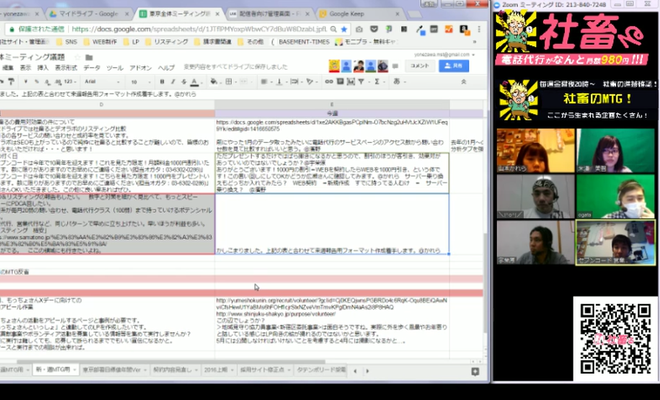Screen dimensions: 660x400
Task: Open the comments button beside Share
Action: [x=419, y=65]
